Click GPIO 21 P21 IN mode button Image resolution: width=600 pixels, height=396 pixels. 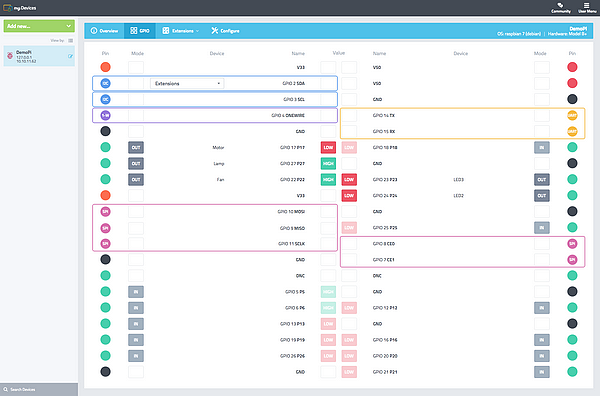[542, 372]
